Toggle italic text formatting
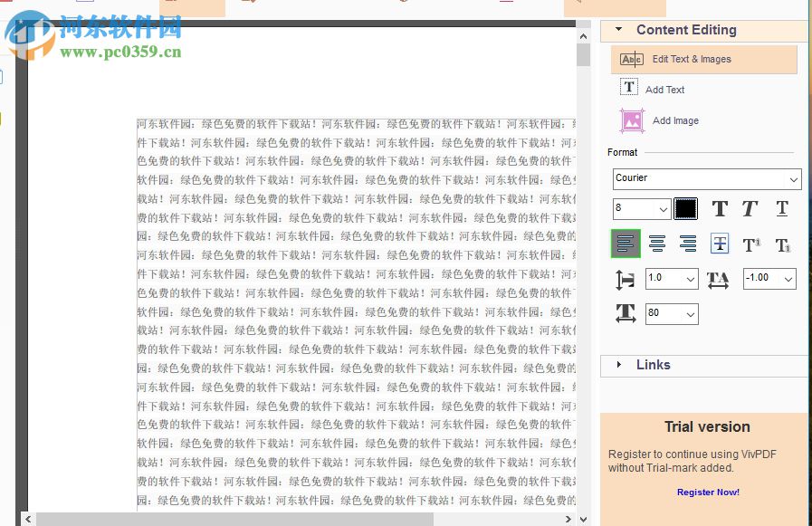The image size is (812, 526). [x=750, y=208]
